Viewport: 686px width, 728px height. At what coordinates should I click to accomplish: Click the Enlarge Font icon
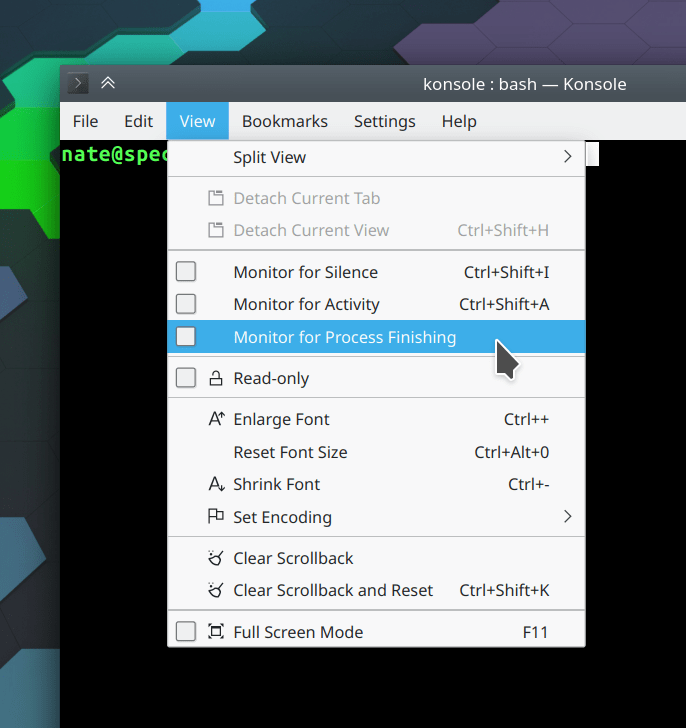[x=216, y=420]
